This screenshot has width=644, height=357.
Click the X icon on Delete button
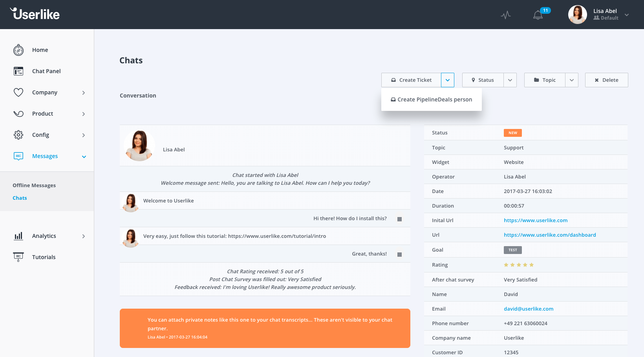[x=596, y=80]
